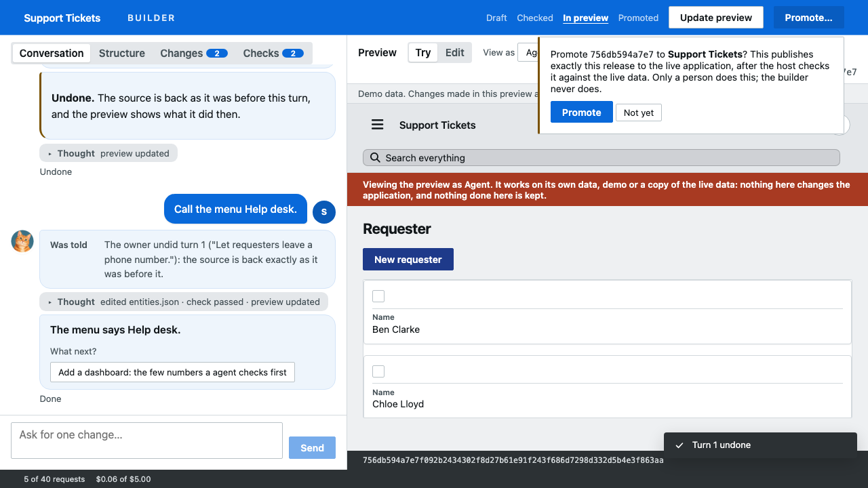Dismiss the promotion prompt with Not yet
Screen dimensions: 868x488
639,113
